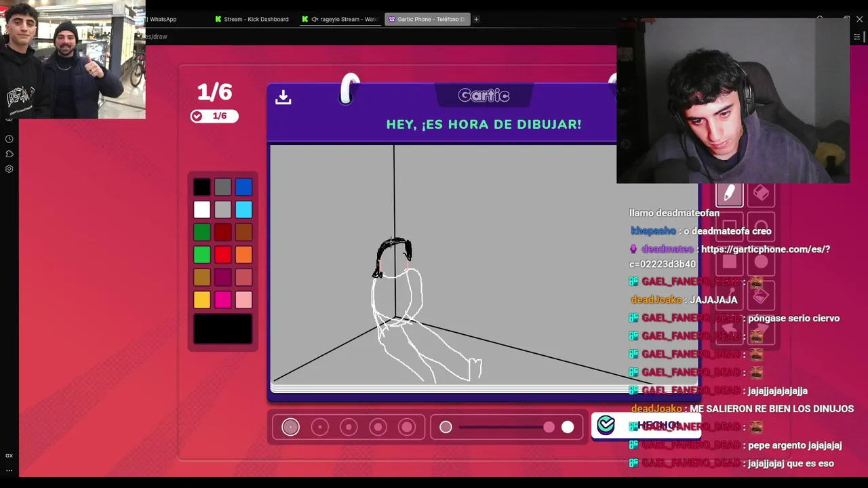Open a new browser tab with plus
The width and height of the screenshot is (868, 488).
point(476,19)
